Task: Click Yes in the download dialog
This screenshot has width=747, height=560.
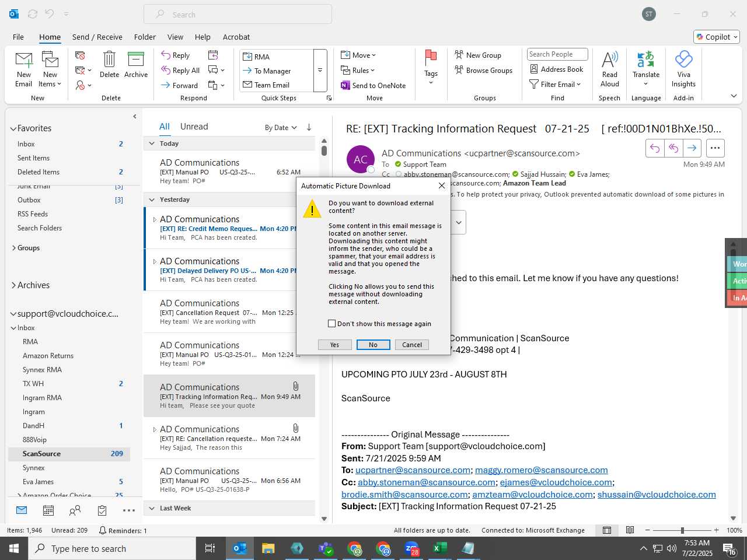Action: click(334, 345)
